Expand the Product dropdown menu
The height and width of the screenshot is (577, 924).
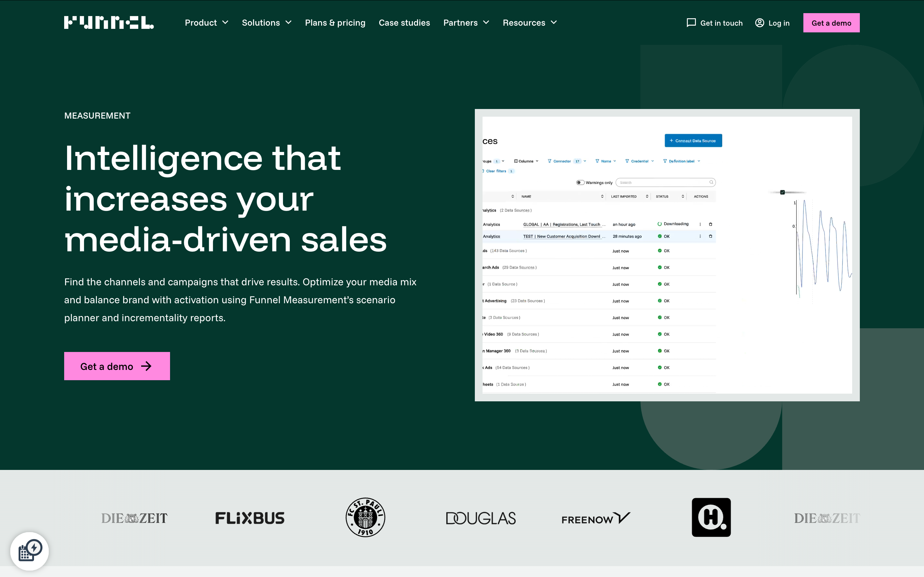[x=207, y=23]
